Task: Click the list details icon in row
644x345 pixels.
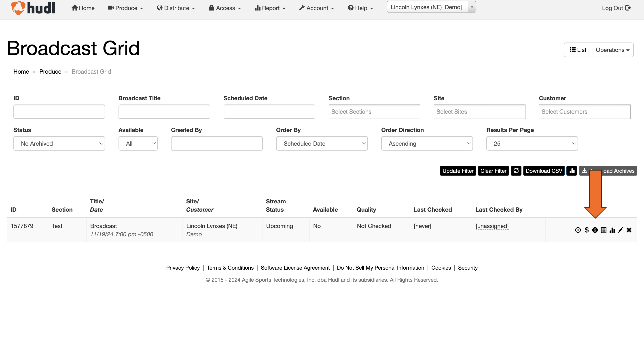Action: (604, 230)
